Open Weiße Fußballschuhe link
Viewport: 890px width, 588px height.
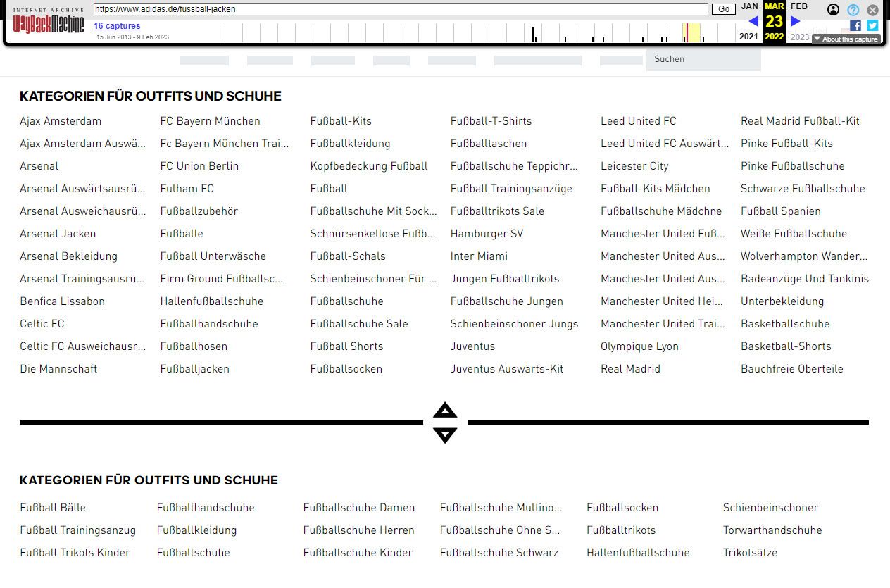(794, 234)
